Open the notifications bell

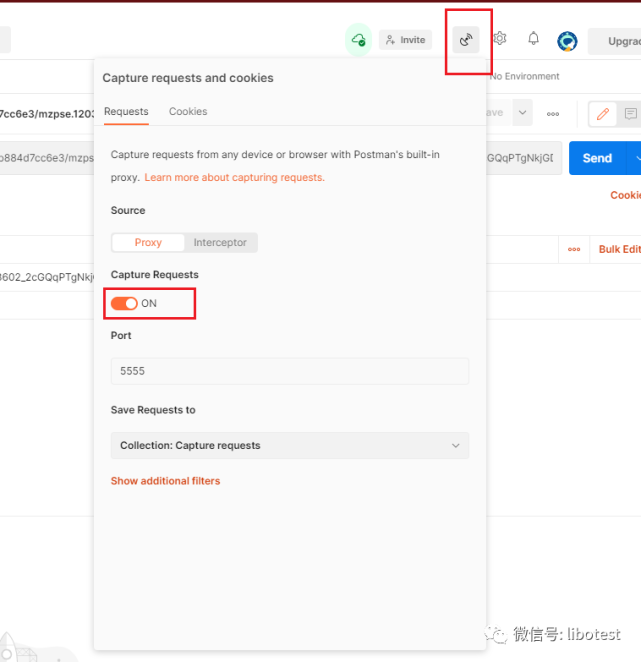[x=533, y=39]
